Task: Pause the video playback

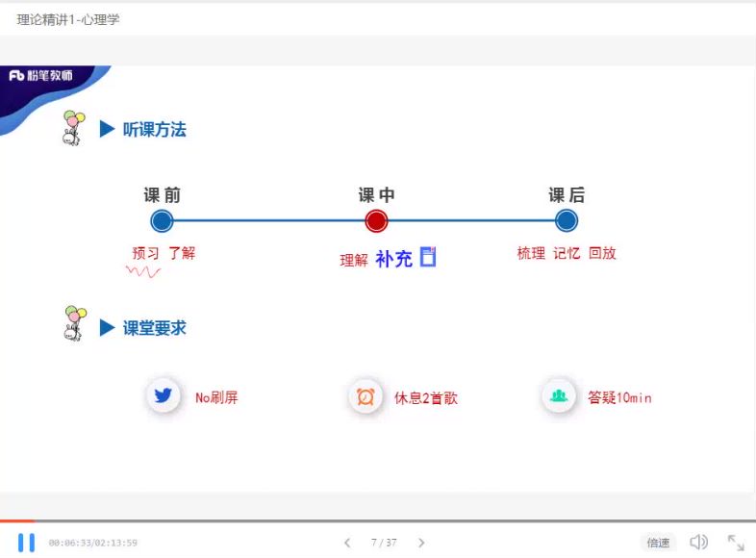Action: click(x=27, y=543)
